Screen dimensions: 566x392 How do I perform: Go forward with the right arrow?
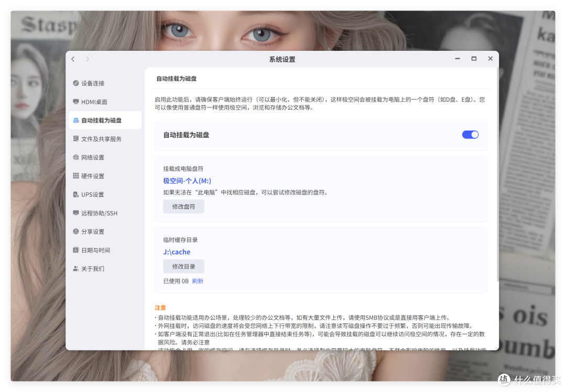[88, 59]
